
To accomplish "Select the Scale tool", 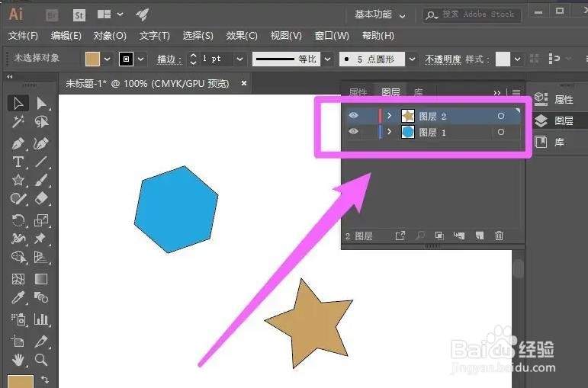I will pyautogui.click(x=41, y=220).
